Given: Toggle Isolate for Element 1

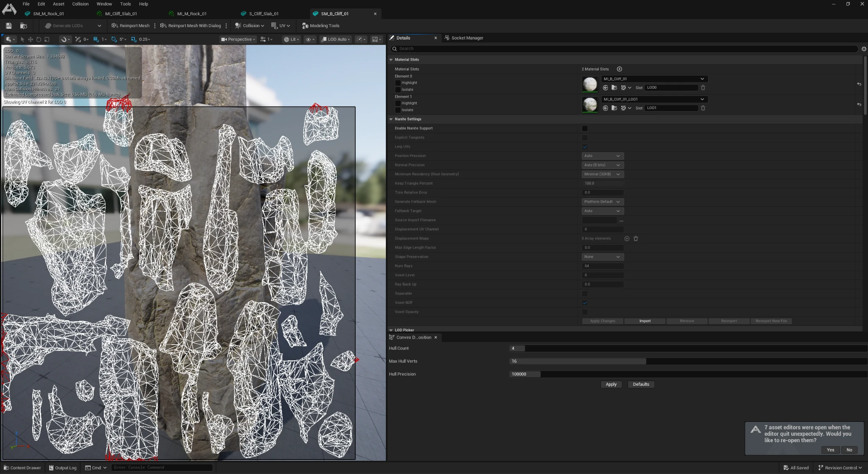Looking at the screenshot, I should click(x=398, y=110).
